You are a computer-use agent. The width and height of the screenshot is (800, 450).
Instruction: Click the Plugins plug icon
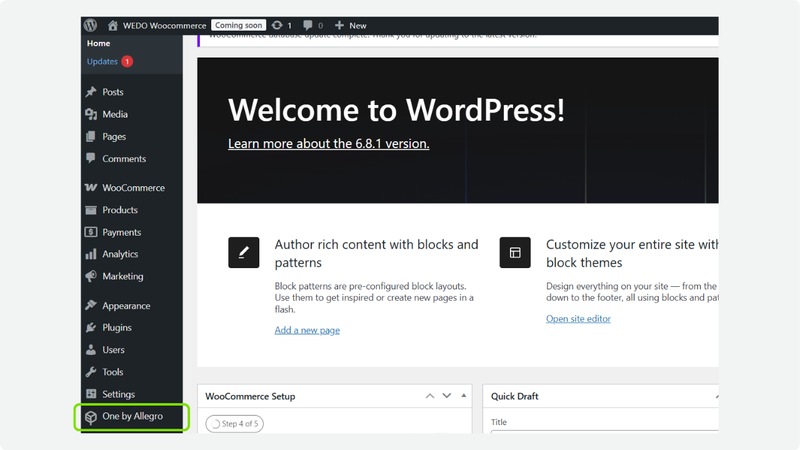click(91, 328)
